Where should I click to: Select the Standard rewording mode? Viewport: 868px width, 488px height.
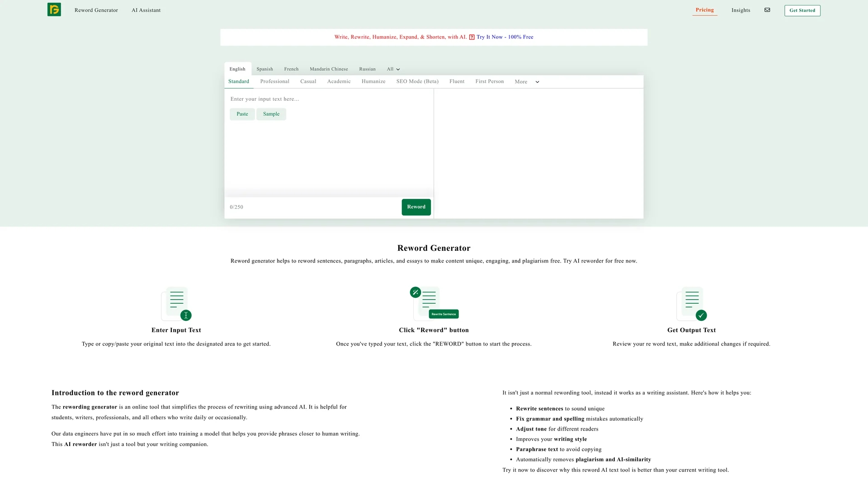239,82
